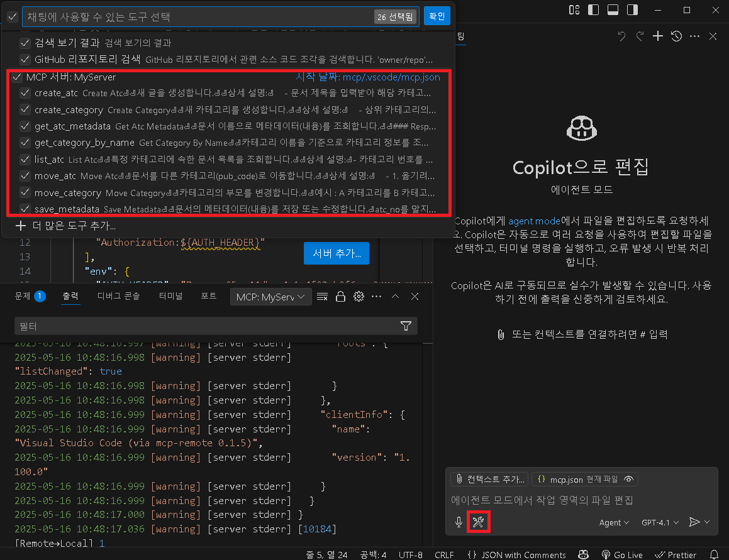Screen dimensions: 729x560
Task: Open the GPT-4.1 model picker
Action: pos(660,522)
